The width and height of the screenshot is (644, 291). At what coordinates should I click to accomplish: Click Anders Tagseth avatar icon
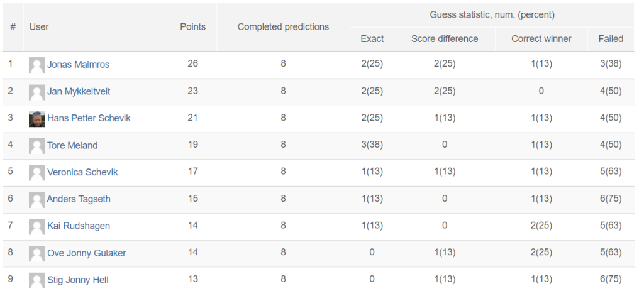click(x=36, y=199)
